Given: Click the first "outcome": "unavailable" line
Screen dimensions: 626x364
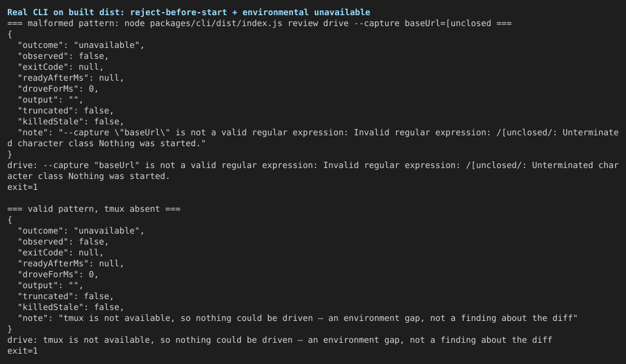Looking at the screenshot, I should 81,45.
